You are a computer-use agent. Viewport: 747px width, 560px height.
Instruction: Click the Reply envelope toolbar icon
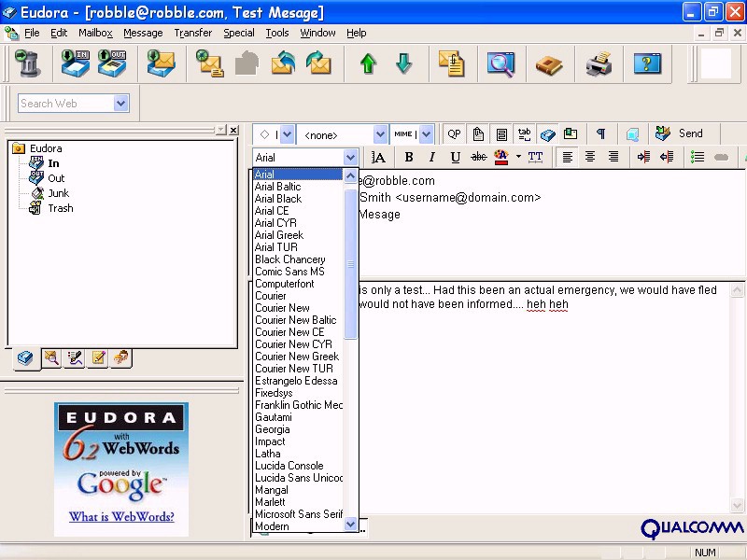(x=283, y=63)
